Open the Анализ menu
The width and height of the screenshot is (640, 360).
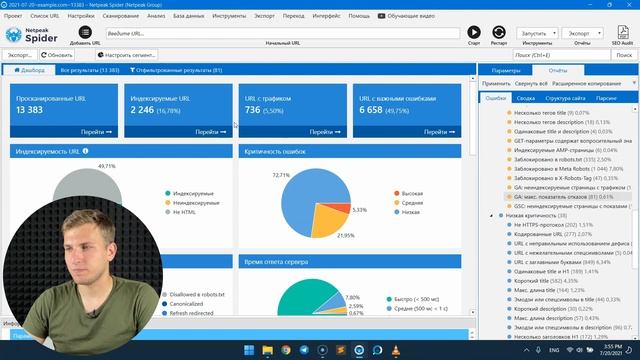tap(156, 16)
